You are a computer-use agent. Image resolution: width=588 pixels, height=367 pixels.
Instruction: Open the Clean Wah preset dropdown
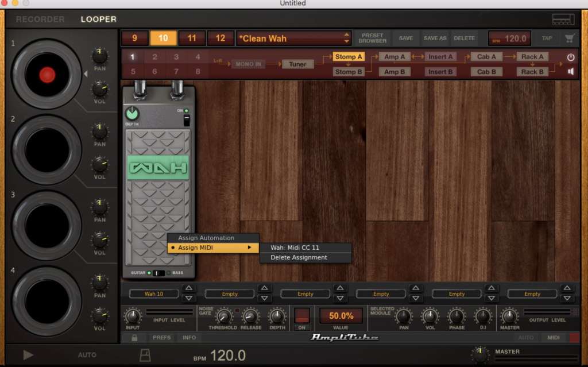[346, 38]
